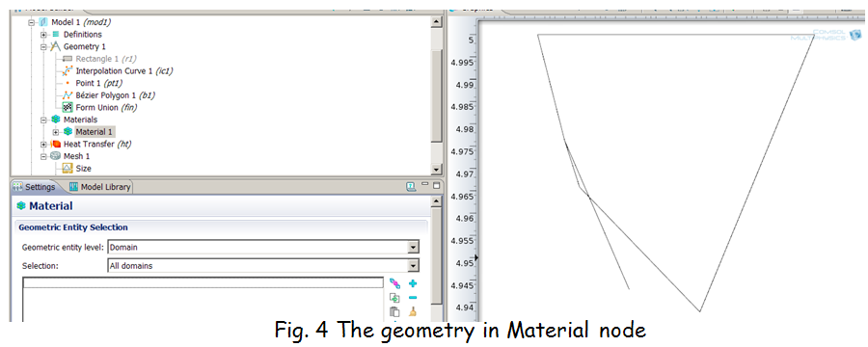868x347 pixels.
Task: Click the paste selection clipboard icon
Action: [x=394, y=311]
